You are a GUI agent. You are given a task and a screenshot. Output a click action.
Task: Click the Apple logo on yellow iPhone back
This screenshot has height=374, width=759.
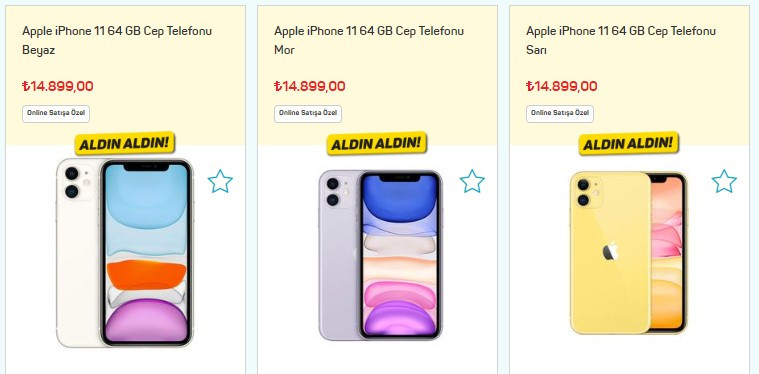[x=610, y=252]
